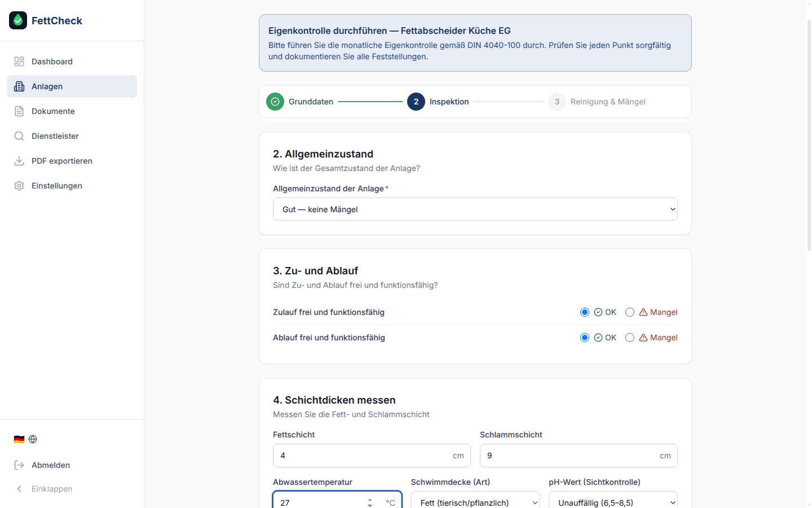Click the FettCheck logo icon
The image size is (812, 508).
(18, 20)
